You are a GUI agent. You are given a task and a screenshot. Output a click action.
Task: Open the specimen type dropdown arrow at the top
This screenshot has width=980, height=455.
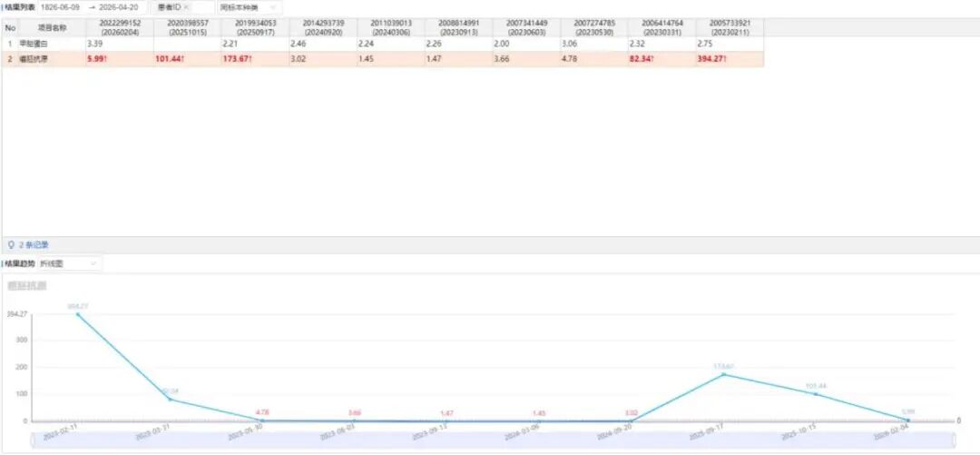tap(272, 7)
